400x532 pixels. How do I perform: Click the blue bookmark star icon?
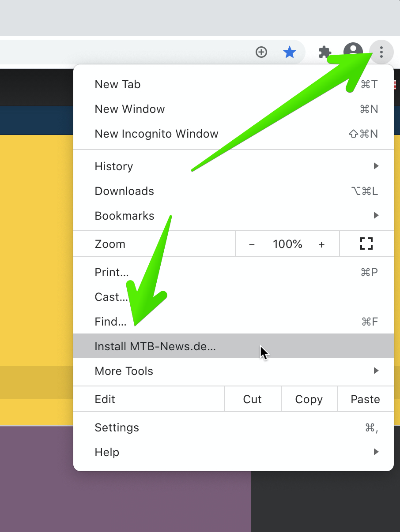click(289, 52)
